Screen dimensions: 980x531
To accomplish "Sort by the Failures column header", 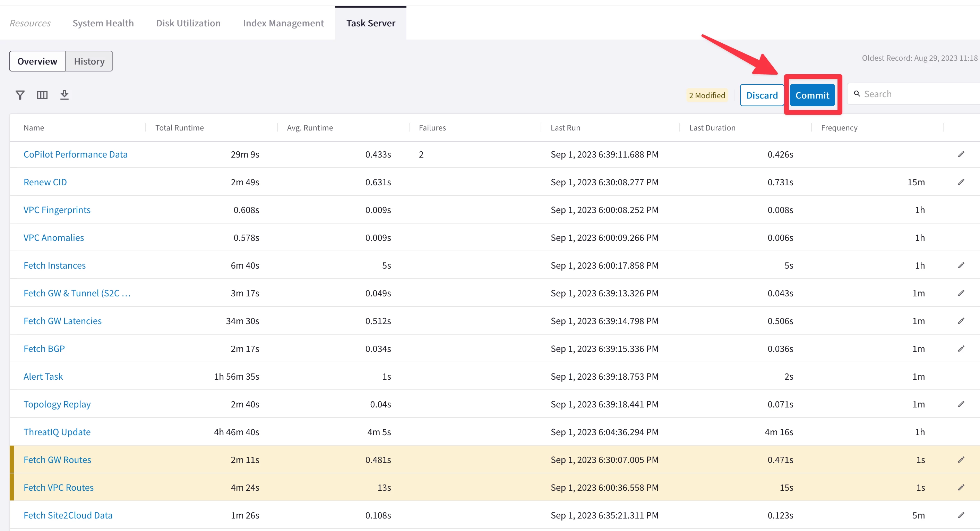I will pyautogui.click(x=432, y=128).
